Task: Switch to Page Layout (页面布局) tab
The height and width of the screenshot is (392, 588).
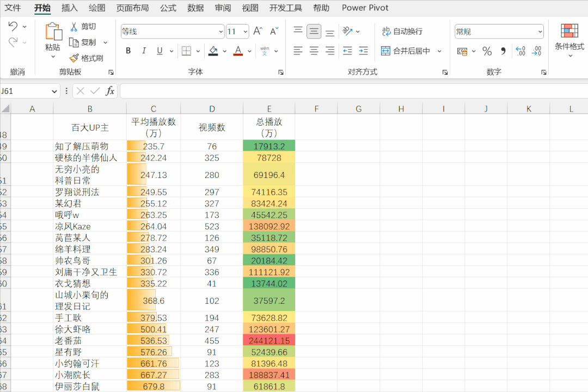Action: (132, 8)
